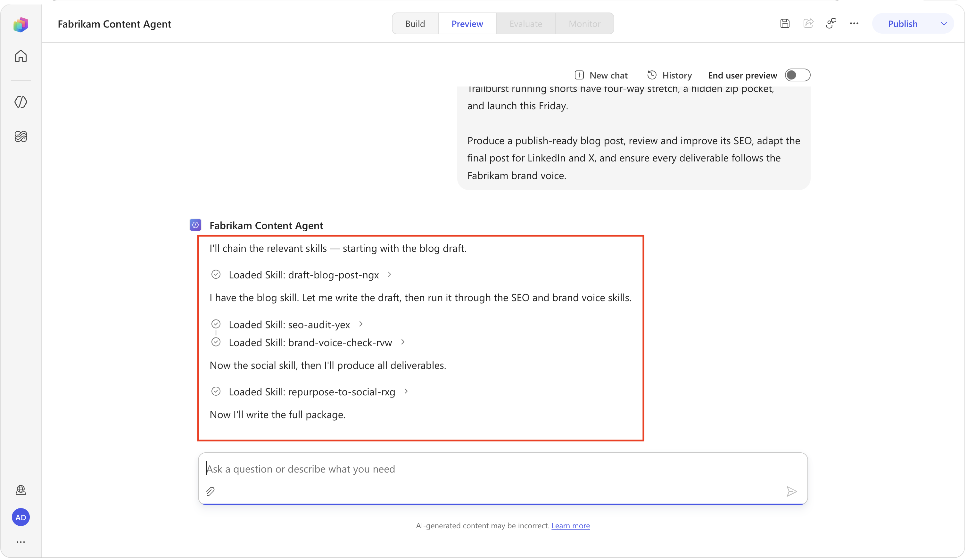Switch to the Build tab
Viewport: 967px width, 560px height.
pyautogui.click(x=415, y=24)
